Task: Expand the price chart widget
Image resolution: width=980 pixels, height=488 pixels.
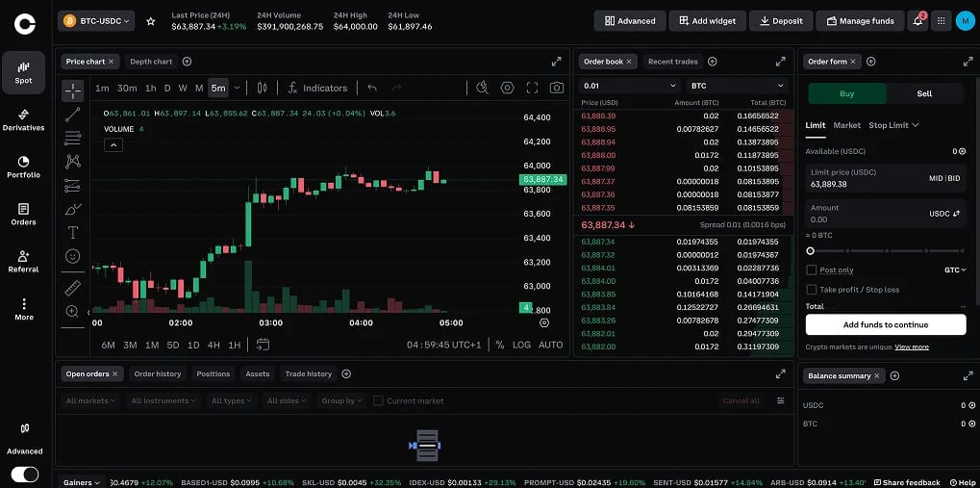Action: pyautogui.click(x=556, y=62)
